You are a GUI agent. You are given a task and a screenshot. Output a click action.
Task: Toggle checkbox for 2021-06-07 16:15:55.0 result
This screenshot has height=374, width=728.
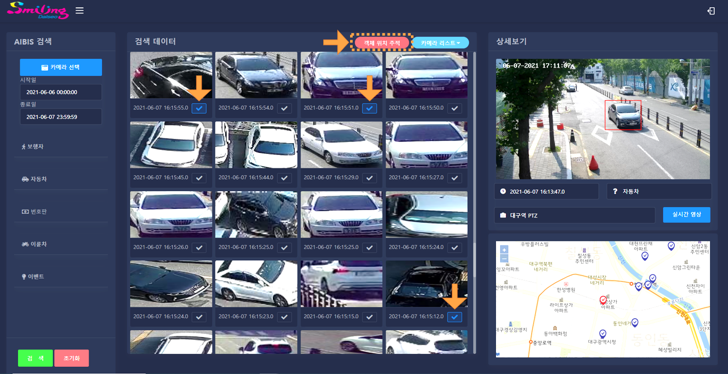point(199,108)
